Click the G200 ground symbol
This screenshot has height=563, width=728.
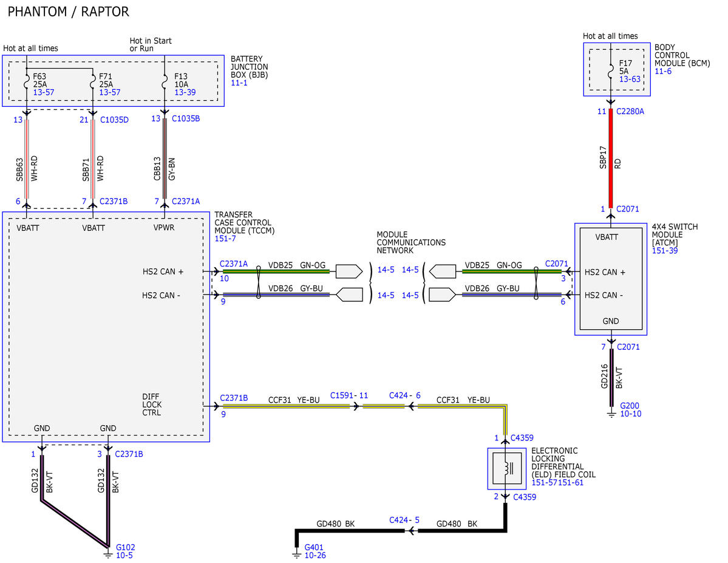coord(611,412)
